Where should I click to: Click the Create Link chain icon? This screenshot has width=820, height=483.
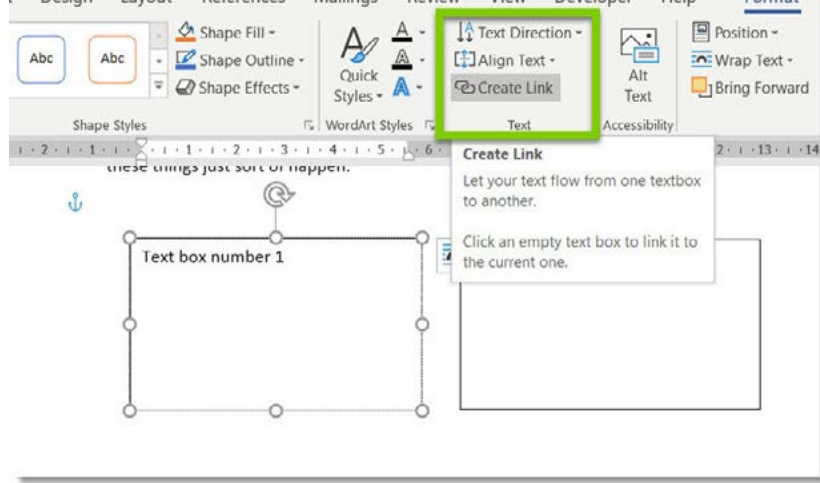point(464,87)
